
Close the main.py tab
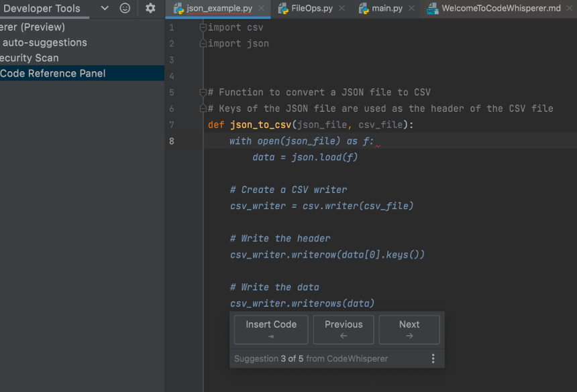(412, 9)
